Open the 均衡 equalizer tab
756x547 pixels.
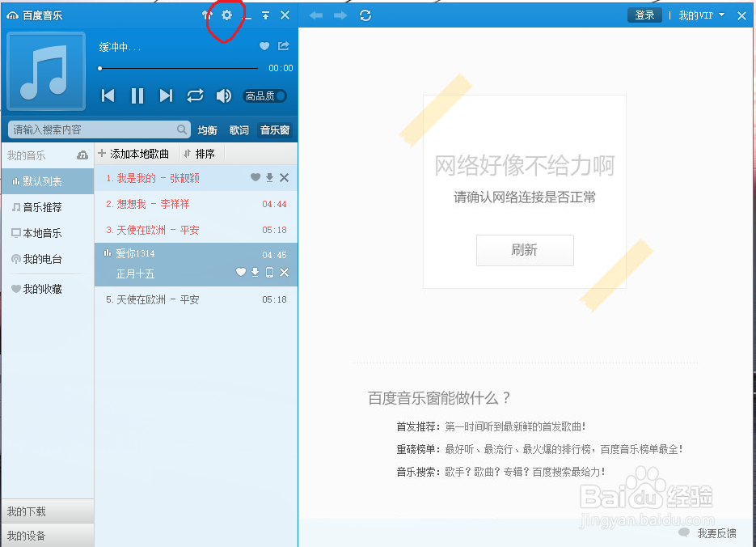click(207, 129)
